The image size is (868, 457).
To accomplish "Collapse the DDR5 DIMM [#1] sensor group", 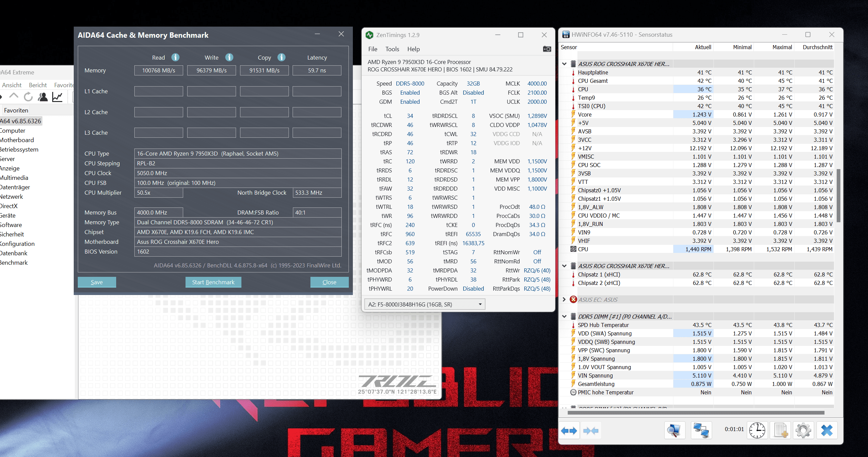I will (564, 317).
